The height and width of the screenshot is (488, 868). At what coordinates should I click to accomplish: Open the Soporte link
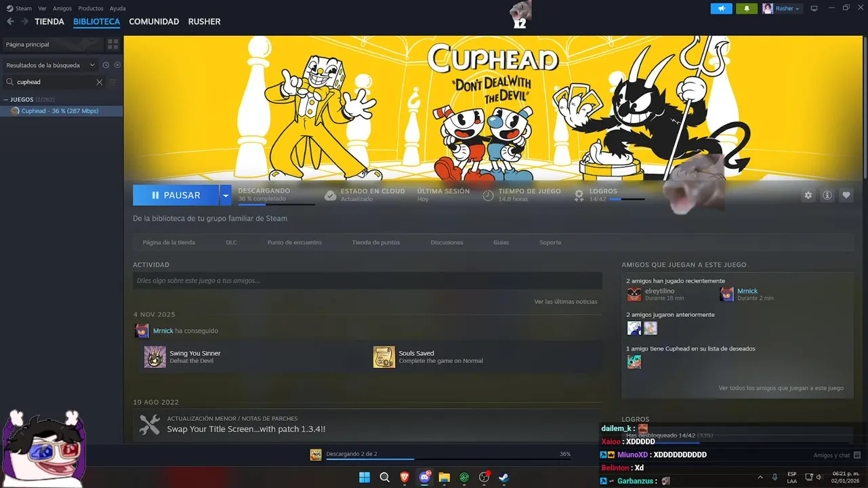tap(550, 243)
